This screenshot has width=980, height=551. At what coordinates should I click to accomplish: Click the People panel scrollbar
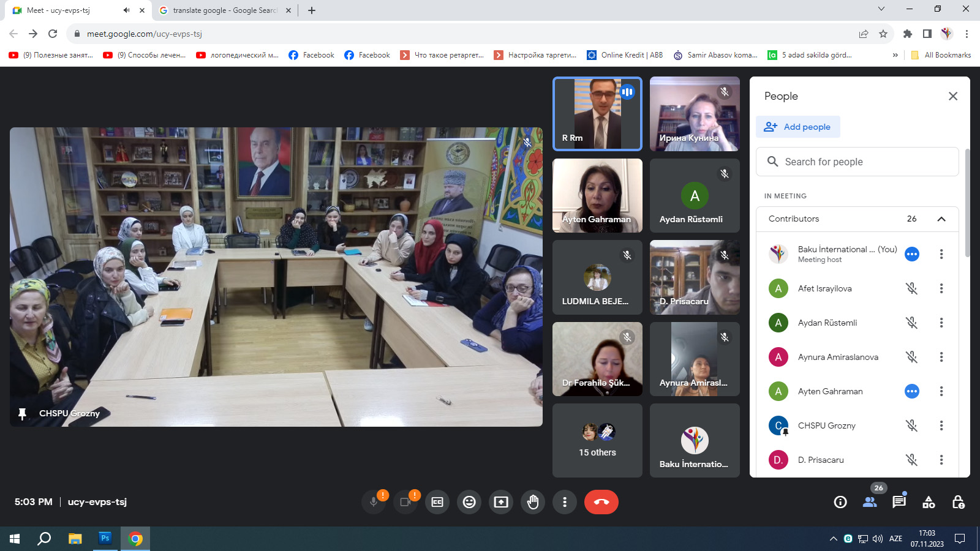pyautogui.click(x=967, y=202)
